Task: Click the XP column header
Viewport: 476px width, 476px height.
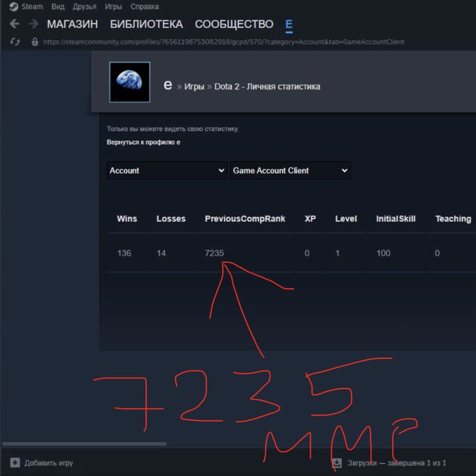Action: (x=310, y=218)
